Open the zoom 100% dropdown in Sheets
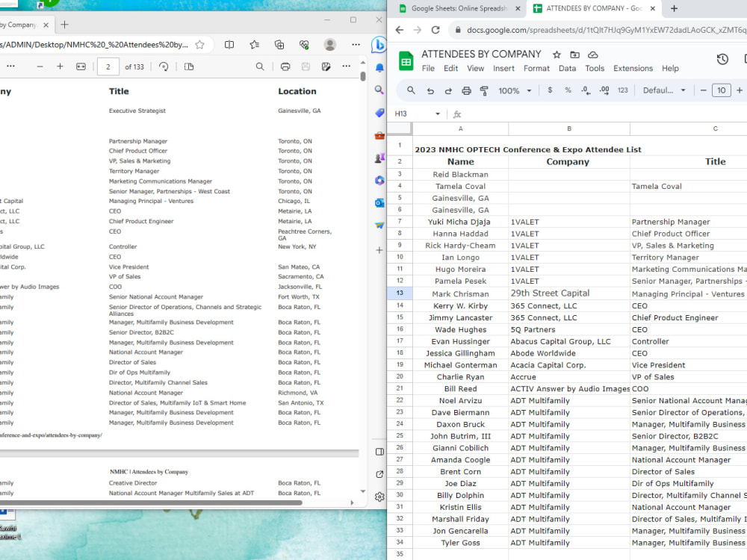747x560 pixels. click(515, 90)
